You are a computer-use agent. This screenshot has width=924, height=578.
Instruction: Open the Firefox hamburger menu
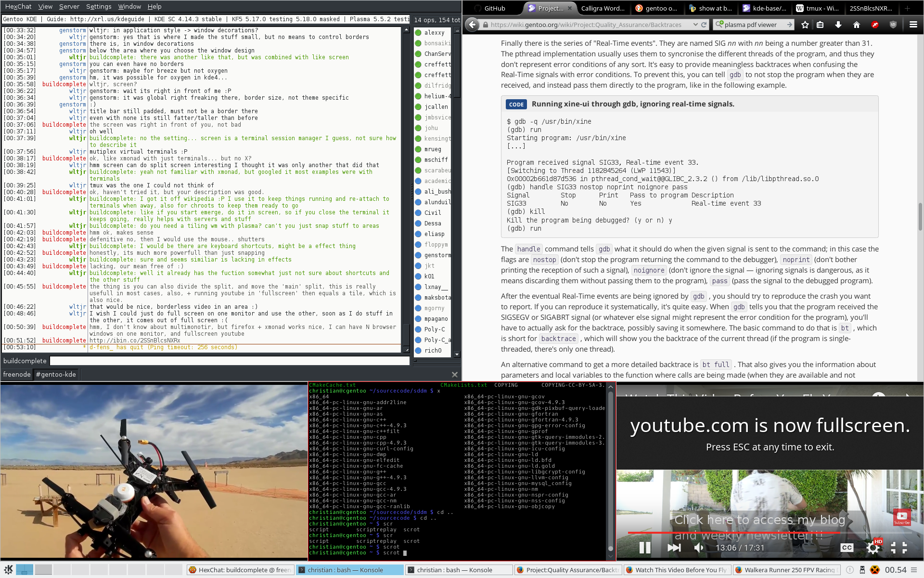tap(913, 25)
